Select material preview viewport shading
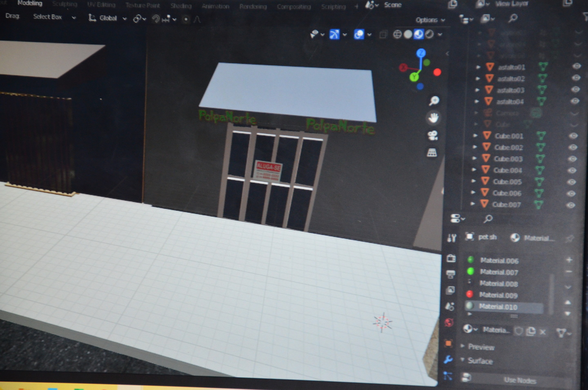 pyautogui.click(x=419, y=34)
